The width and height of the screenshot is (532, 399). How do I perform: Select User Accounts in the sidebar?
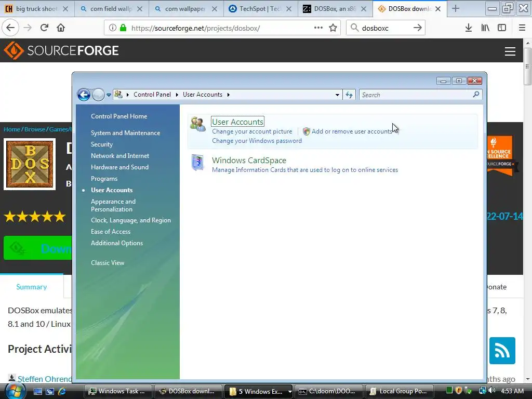click(112, 190)
